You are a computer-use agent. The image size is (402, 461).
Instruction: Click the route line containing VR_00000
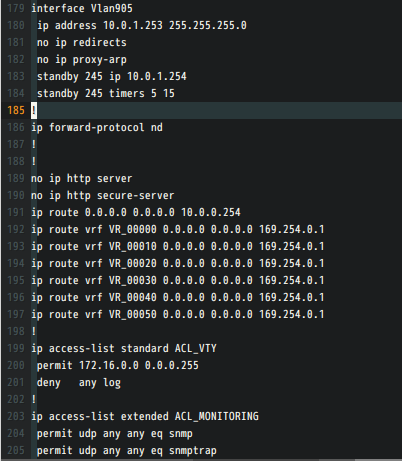tap(178, 229)
